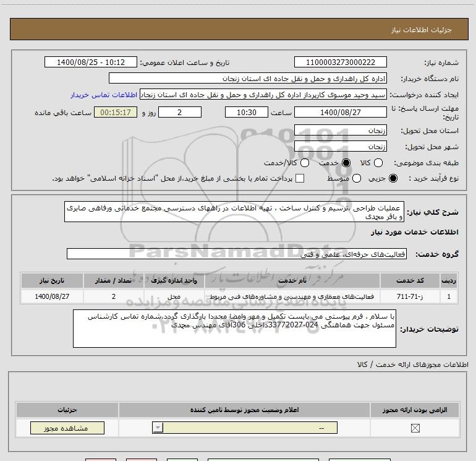This screenshot has height=461, width=476.
Task: Click the الزامی بودن ارائه مجوز column header
Action: pos(415,410)
